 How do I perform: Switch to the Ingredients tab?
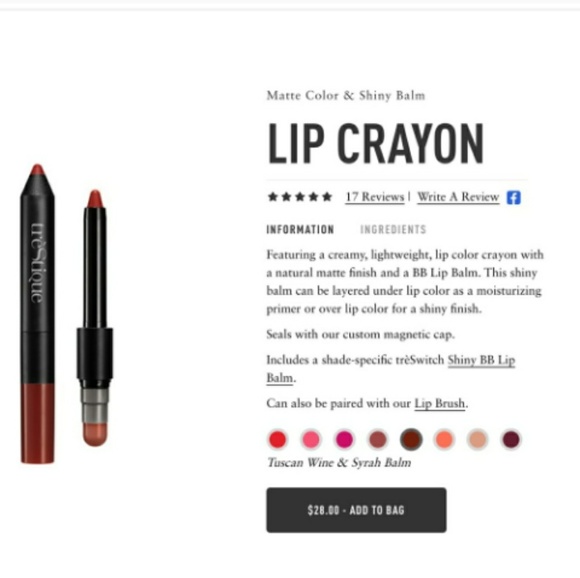(x=393, y=230)
